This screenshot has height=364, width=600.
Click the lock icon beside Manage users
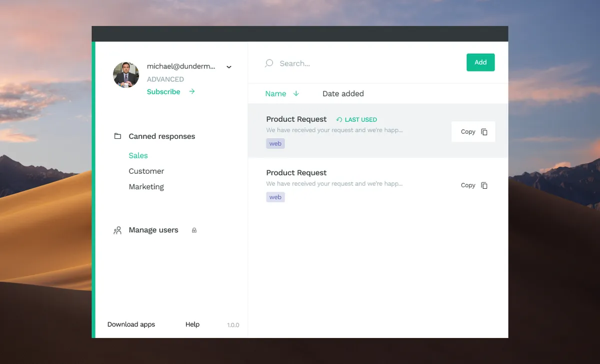[194, 230]
